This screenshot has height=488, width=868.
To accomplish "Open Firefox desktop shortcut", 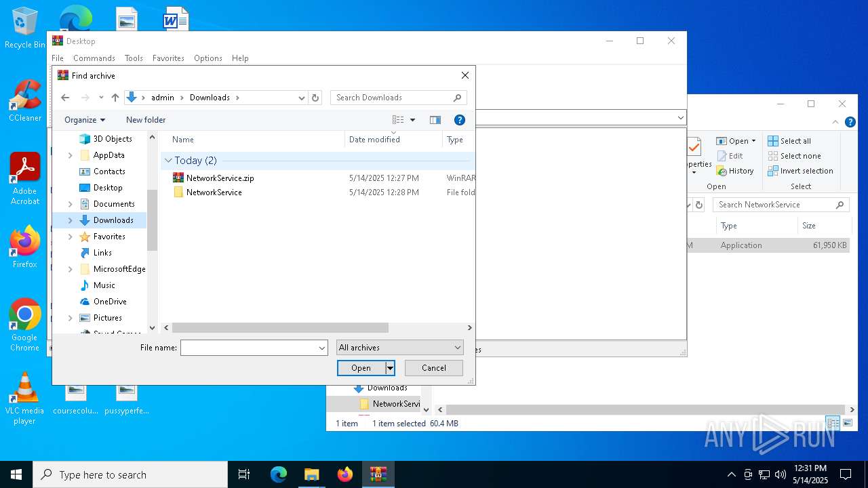I will pyautogui.click(x=25, y=247).
